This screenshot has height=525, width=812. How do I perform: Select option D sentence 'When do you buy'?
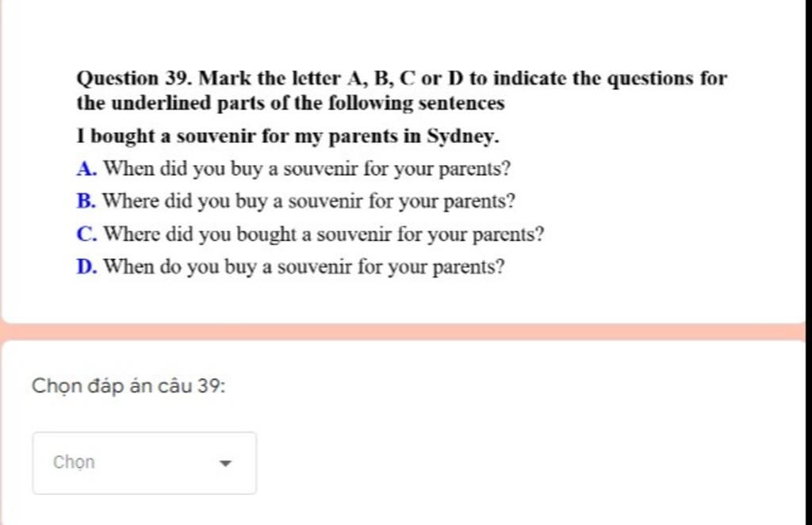(304, 267)
